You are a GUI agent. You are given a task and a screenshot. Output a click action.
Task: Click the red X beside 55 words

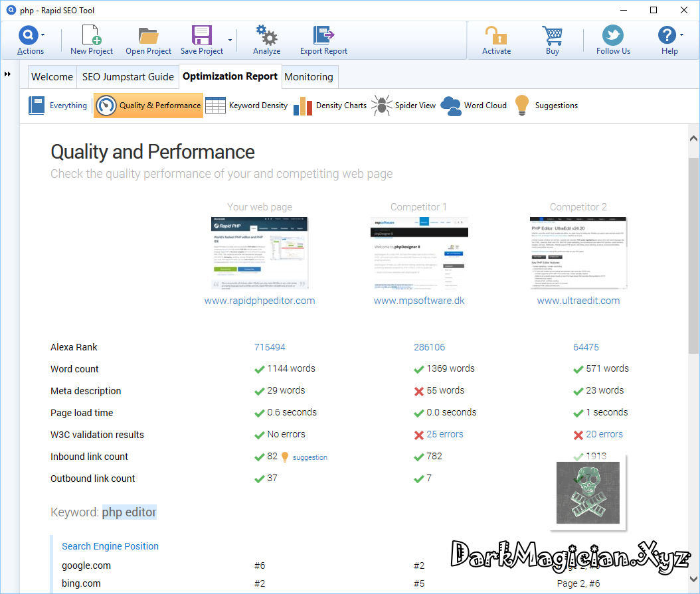tap(419, 392)
